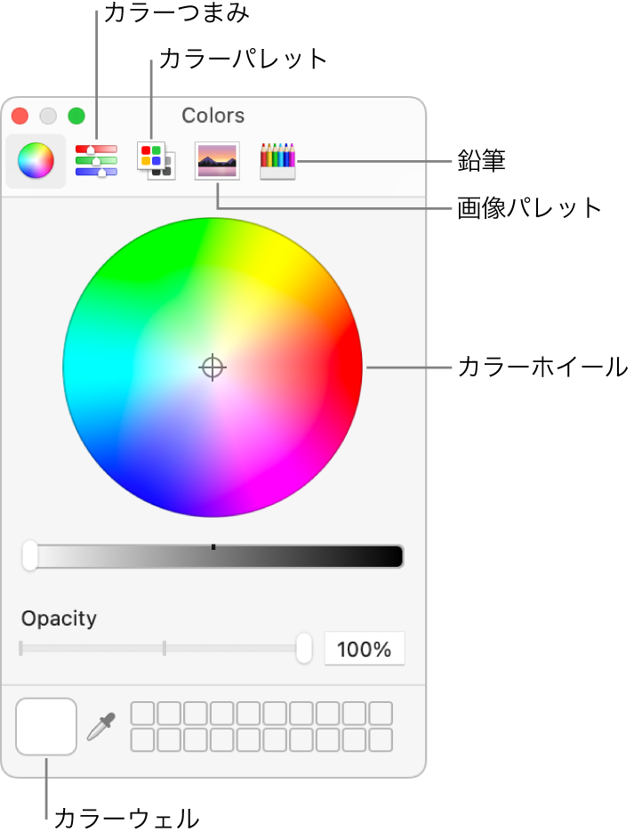
Task: Click the brightness slider's white thumb
Action: (30, 555)
